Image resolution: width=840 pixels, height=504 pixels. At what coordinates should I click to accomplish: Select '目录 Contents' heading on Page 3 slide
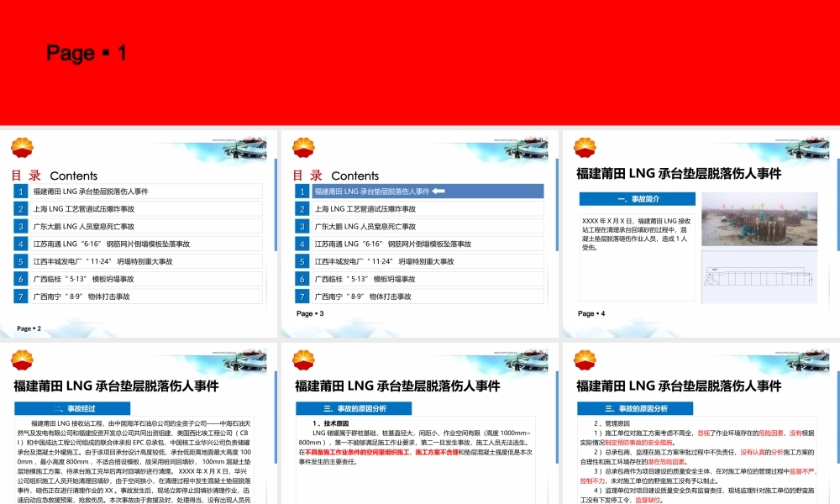click(x=335, y=176)
